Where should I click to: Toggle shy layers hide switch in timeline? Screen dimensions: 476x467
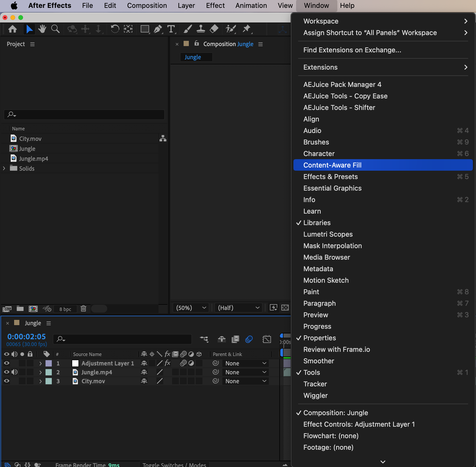tap(222, 339)
